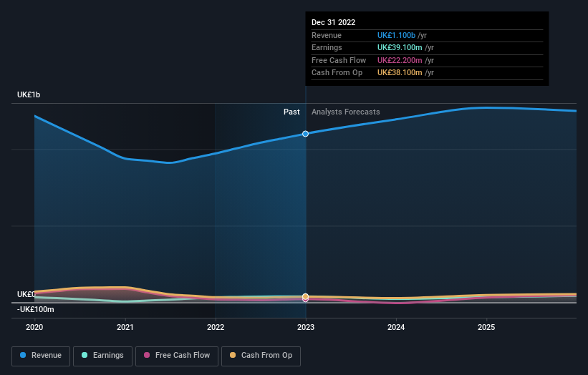Image resolution: width=588 pixels, height=375 pixels.
Task: Toggle the Free Cash Flow legend button
Action: tap(177, 356)
